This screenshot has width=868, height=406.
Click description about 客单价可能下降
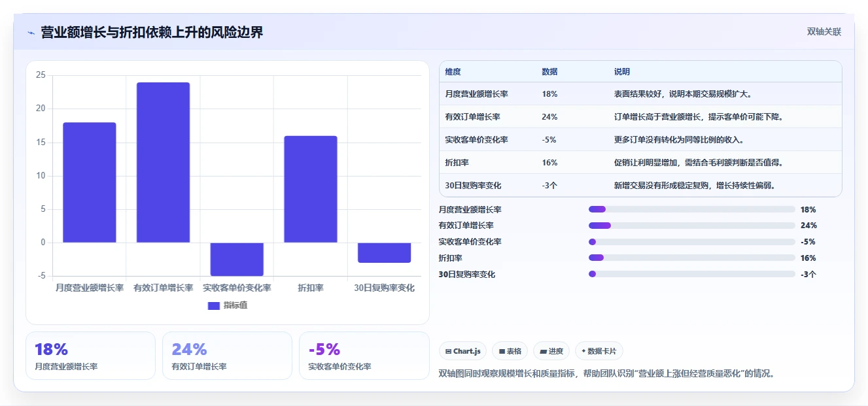pos(699,117)
